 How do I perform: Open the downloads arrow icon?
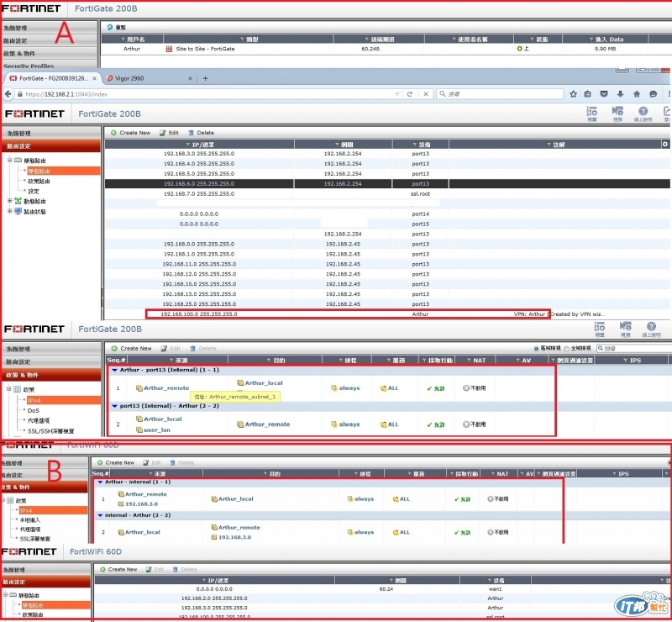click(620, 94)
